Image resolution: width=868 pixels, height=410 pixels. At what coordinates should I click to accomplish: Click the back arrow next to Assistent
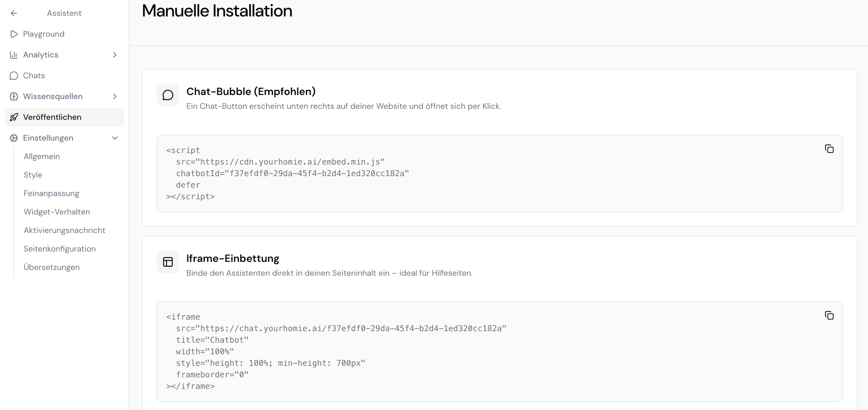[x=14, y=13]
